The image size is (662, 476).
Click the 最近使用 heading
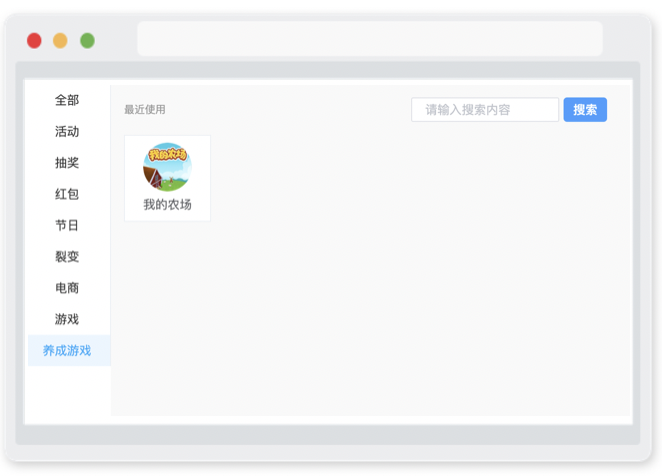tap(145, 110)
